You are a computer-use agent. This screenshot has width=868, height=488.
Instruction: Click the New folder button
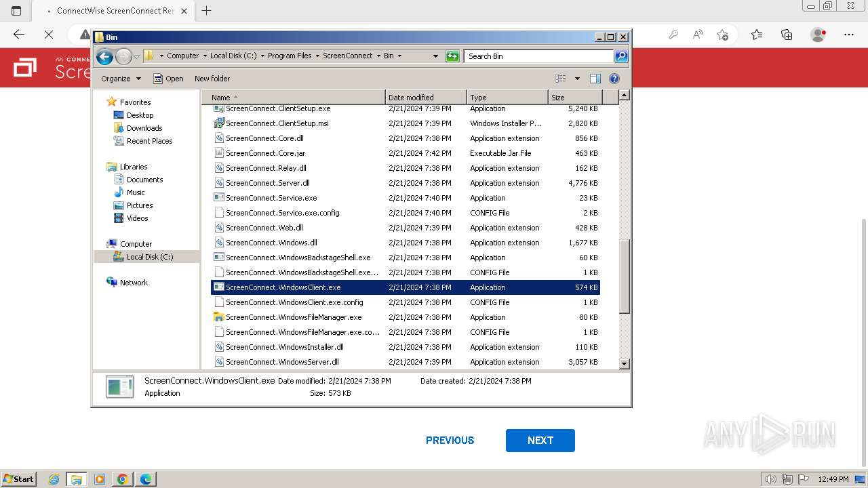point(212,79)
